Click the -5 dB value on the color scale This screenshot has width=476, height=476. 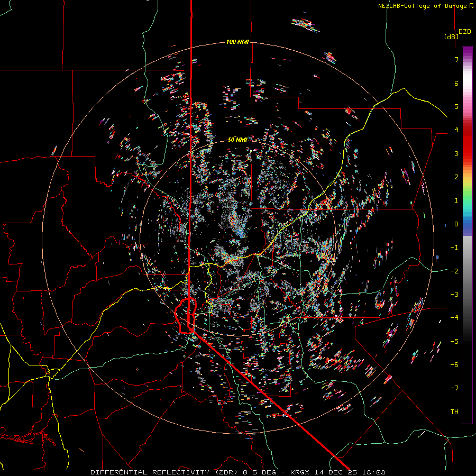[454, 342]
